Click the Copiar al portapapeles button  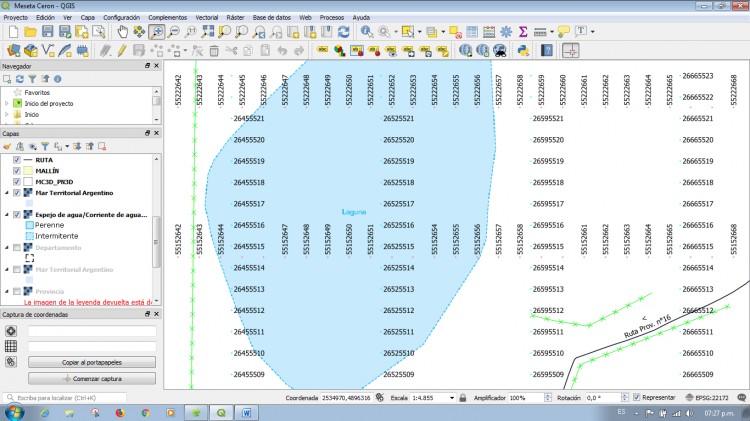92,362
